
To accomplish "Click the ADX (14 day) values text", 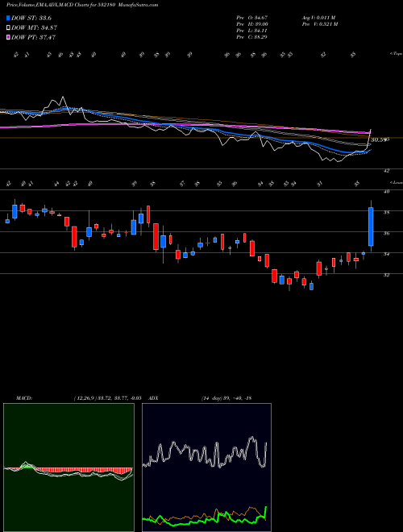I will [226, 397].
